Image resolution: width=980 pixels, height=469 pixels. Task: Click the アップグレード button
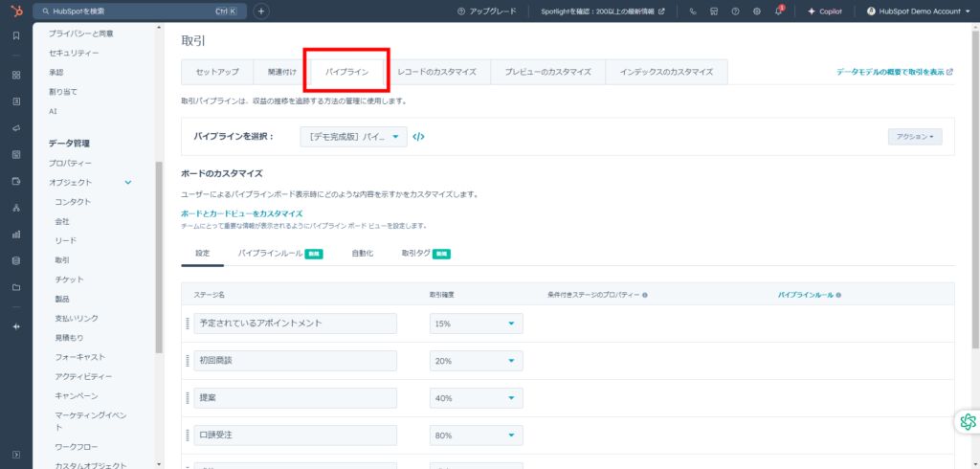click(x=487, y=11)
